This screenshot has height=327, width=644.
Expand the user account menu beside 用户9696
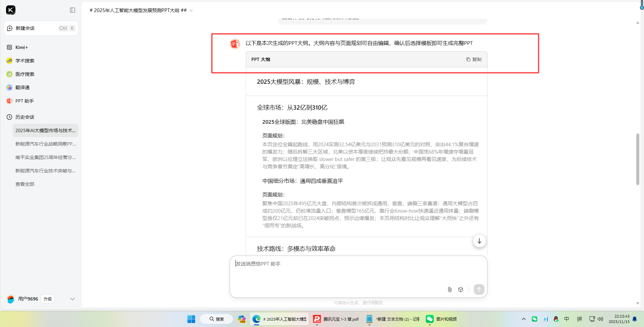(73, 299)
